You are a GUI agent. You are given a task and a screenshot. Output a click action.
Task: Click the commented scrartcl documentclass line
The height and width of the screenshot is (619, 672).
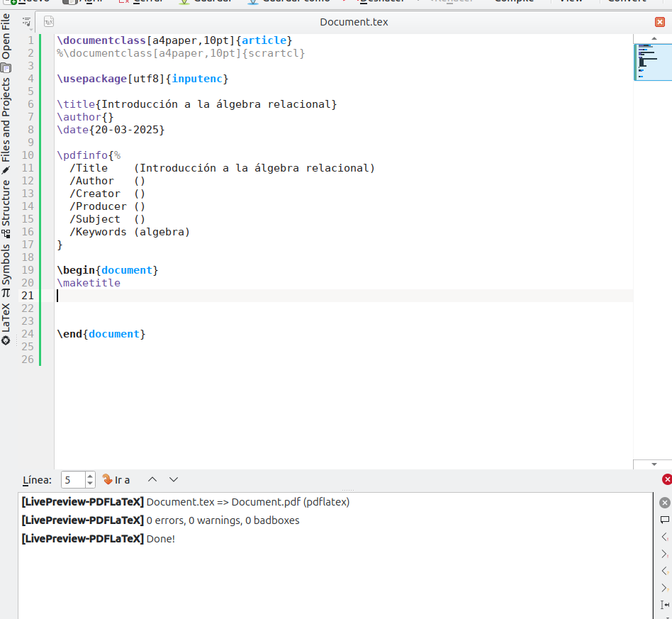coord(181,53)
